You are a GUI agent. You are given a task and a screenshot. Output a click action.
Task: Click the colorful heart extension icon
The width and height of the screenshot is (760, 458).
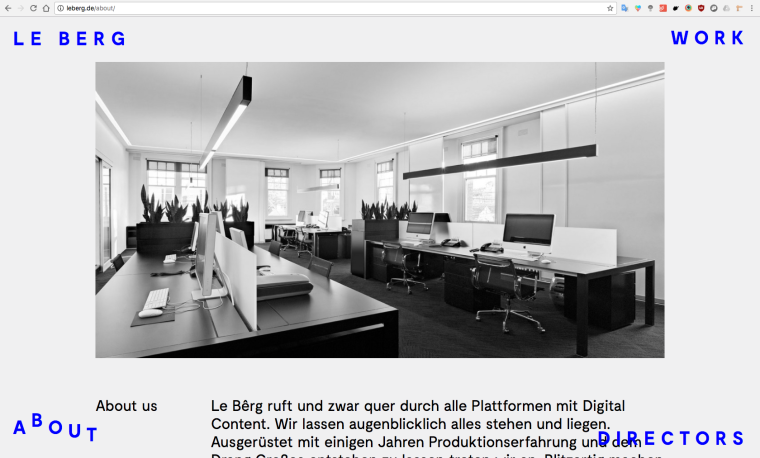638,8
